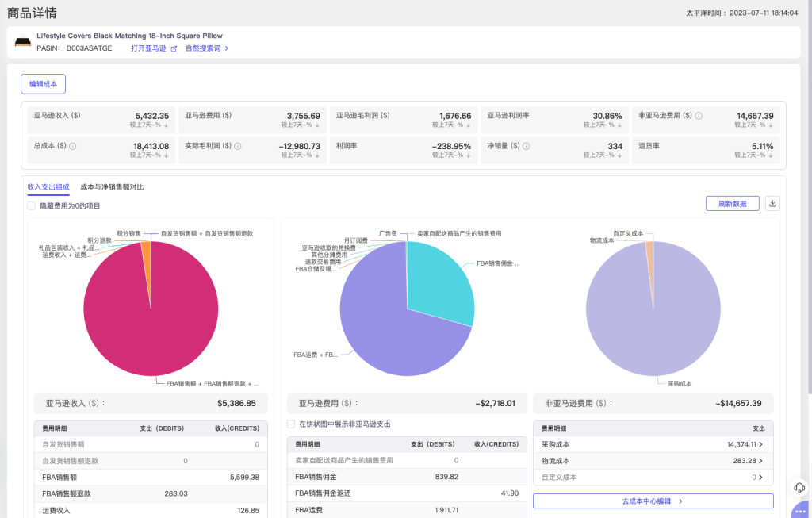812x518 pixels.
Task: Click the 非亚马逊费用 total -$14,657.39
Action: pos(738,403)
